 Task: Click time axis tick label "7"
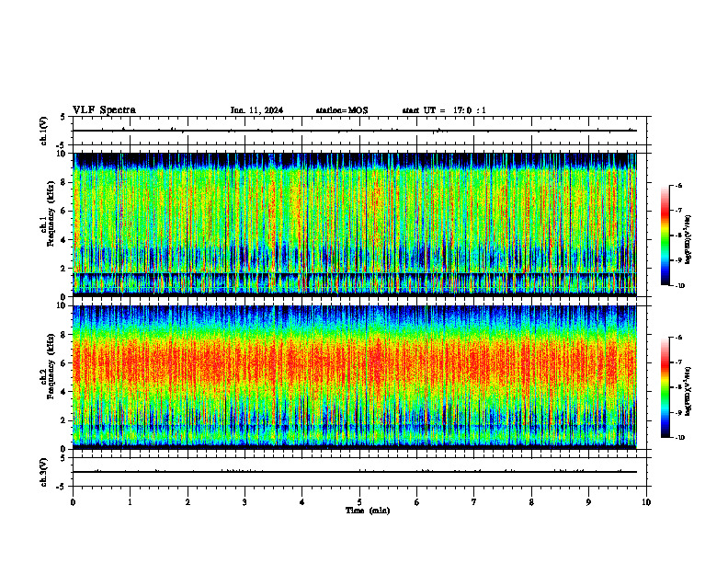point(474,502)
